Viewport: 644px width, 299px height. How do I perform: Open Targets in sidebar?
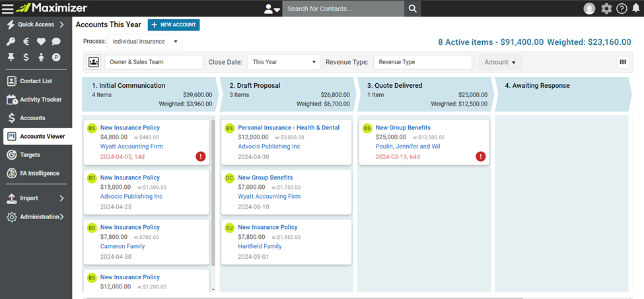[x=36, y=155]
